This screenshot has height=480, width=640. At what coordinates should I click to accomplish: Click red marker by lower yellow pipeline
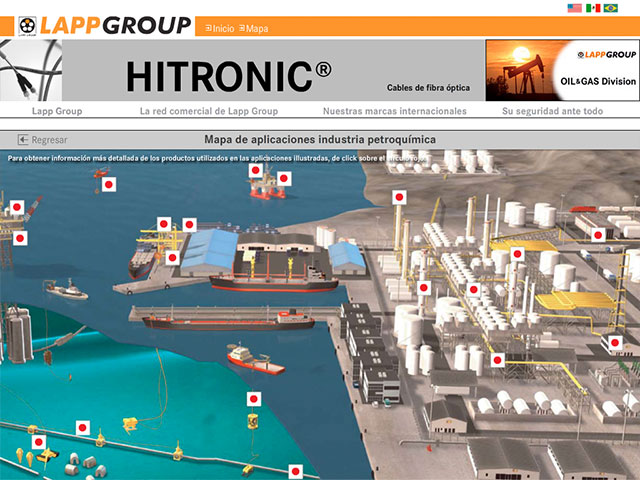click(x=497, y=360)
